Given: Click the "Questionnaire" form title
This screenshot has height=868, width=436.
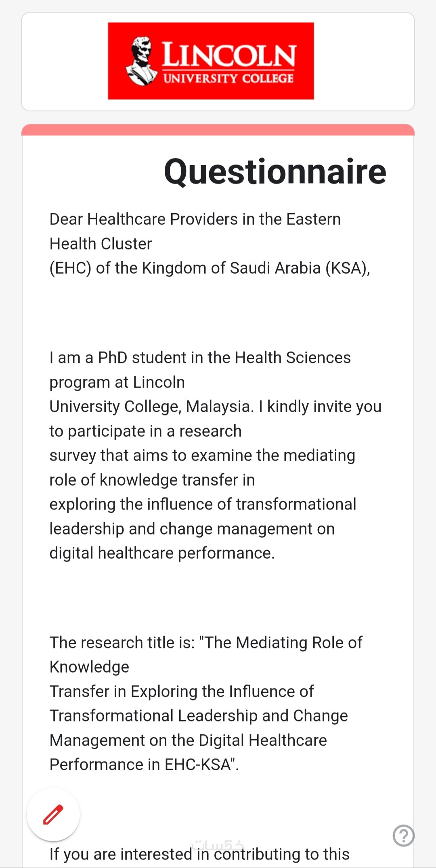Looking at the screenshot, I should 275,172.
